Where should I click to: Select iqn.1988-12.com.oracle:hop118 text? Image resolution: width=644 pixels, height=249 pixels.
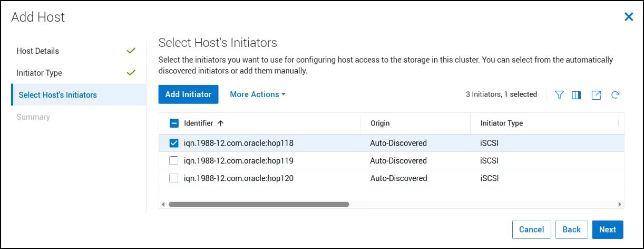coord(239,143)
